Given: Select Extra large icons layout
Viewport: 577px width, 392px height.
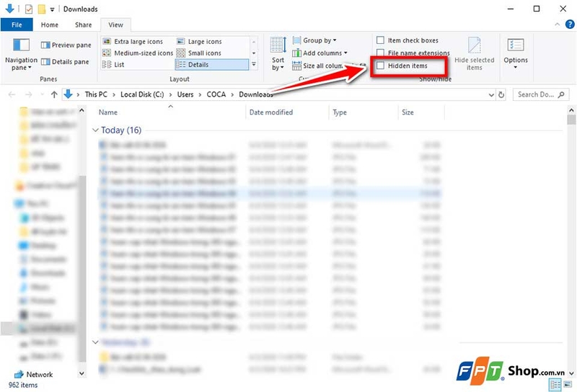Looking at the screenshot, I should click(133, 42).
